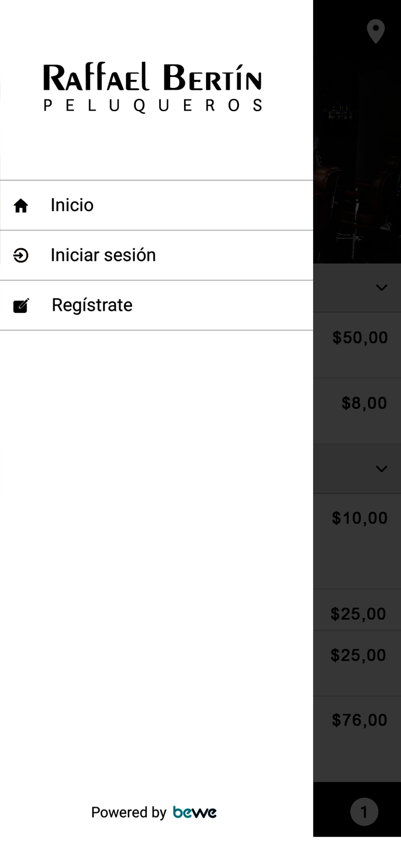This screenshot has height=868, width=401.
Task: Collapse the upper chevron section
Action: [381, 288]
